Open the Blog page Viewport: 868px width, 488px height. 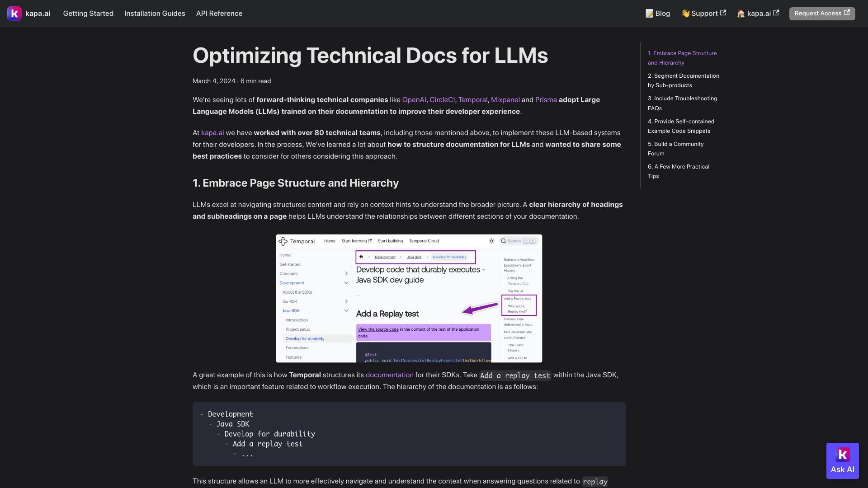click(x=658, y=14)
